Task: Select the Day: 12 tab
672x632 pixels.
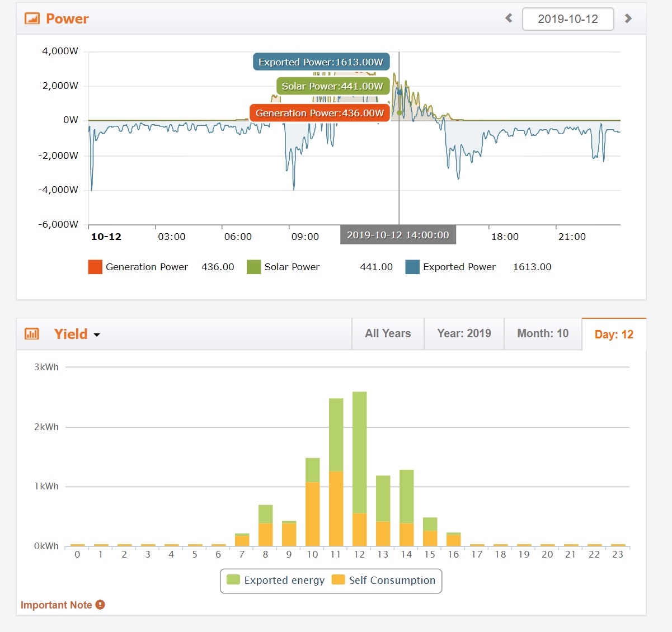Action: tap(614, 334)
